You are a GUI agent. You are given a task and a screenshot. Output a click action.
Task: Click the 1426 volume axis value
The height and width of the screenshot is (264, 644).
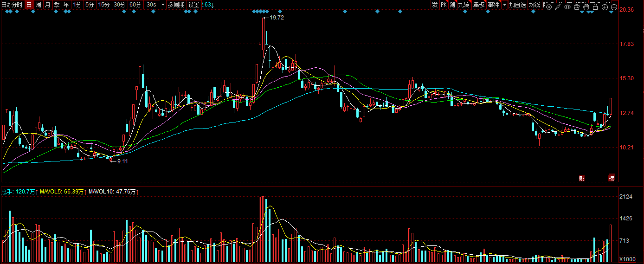(x=626, y=219)
